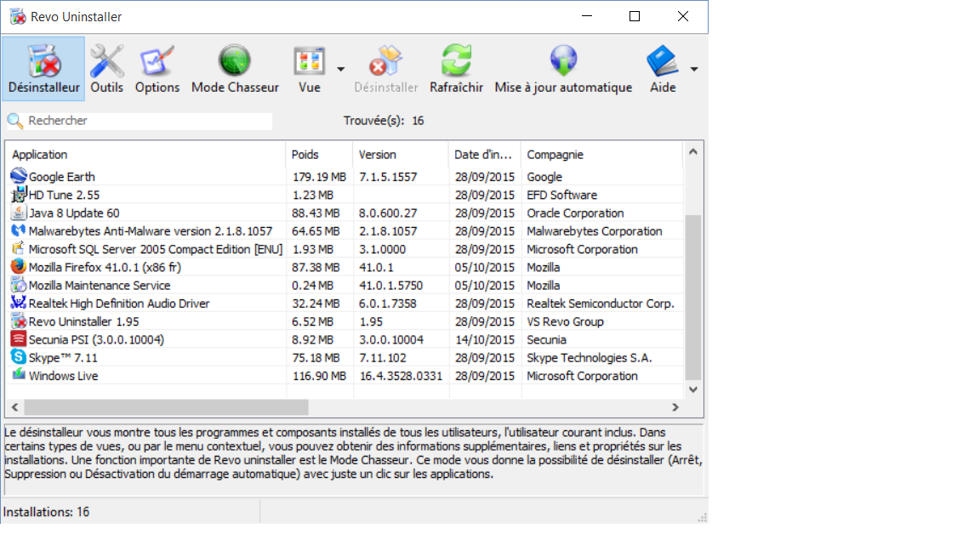Focus the Rechercher search field
Image resolution: width=980 pixels, height=551 pixels.
click(x=149, y=121)
